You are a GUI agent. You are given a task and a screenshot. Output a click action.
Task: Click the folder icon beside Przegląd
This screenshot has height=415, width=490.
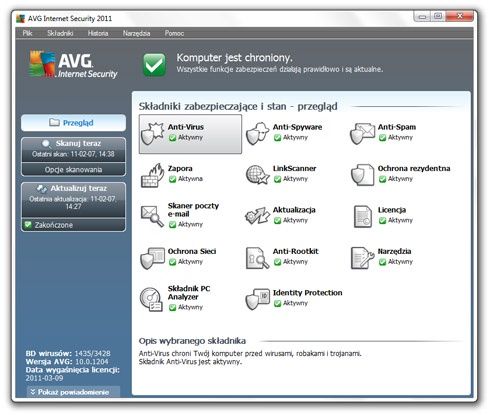tap(54, 122)
